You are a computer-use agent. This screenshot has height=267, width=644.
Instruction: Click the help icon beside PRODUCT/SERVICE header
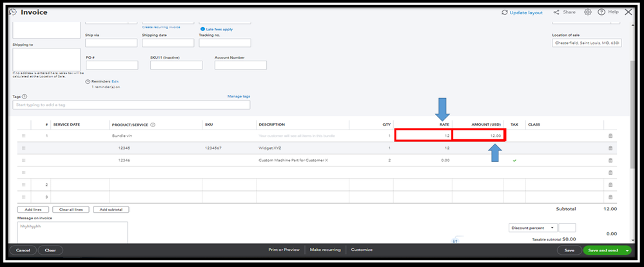[x=152, y=124]
